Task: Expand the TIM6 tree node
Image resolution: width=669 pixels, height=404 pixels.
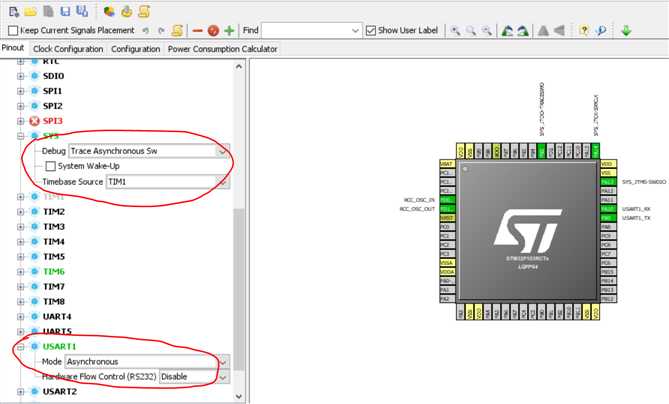Action: click(x=20, y=272)
